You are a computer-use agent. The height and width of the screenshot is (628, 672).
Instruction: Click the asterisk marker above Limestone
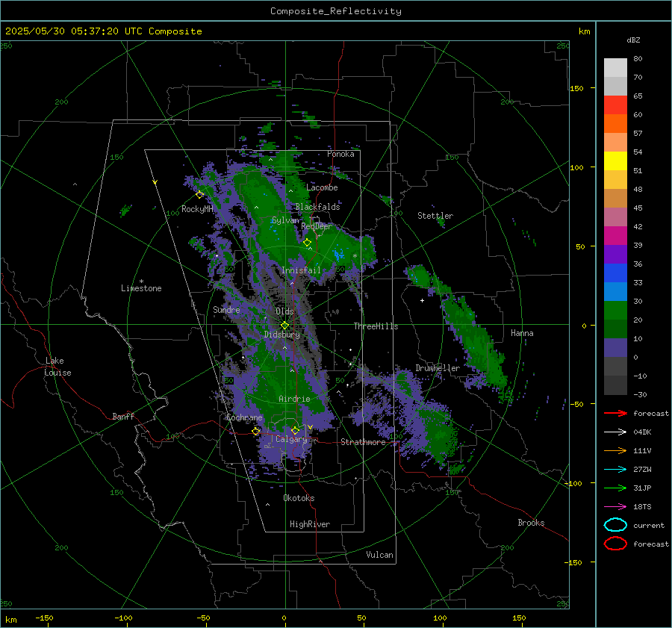(x=141, y=282)
